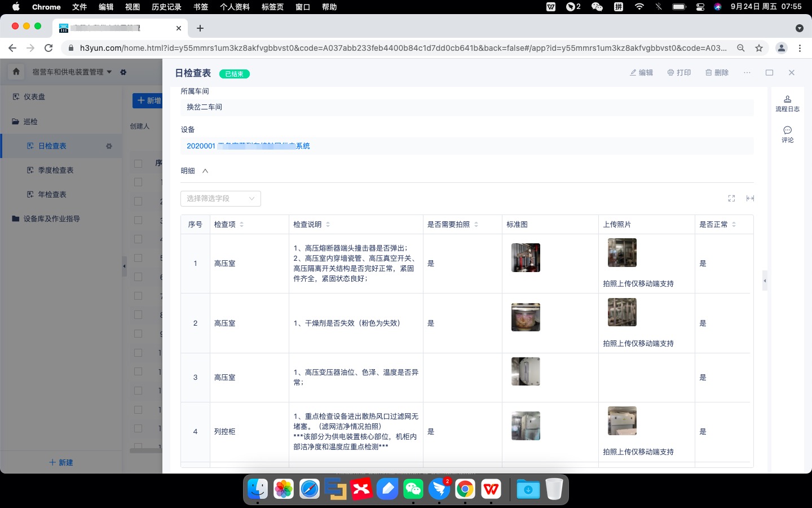Open 流程日志 workflow log
Image resolution: width=812 pixels, height=508 pixels.
tap(787, 104)
